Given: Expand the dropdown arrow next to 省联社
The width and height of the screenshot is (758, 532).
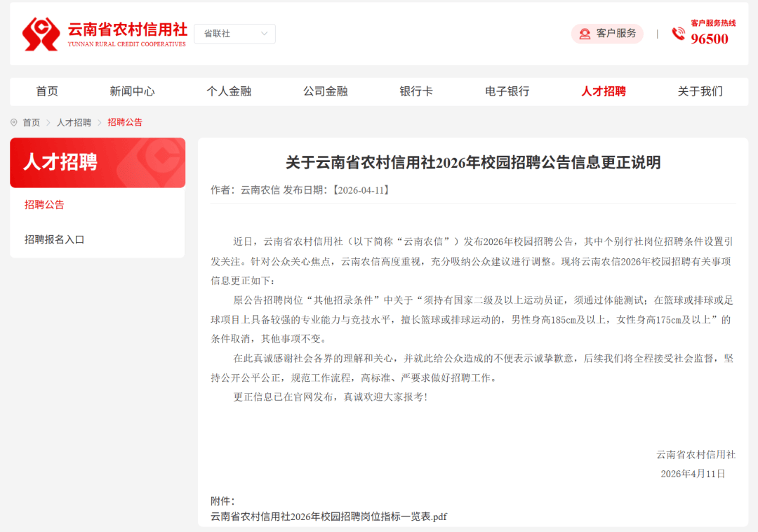Looking at the screenshot, I should click(x=265, y=33).
